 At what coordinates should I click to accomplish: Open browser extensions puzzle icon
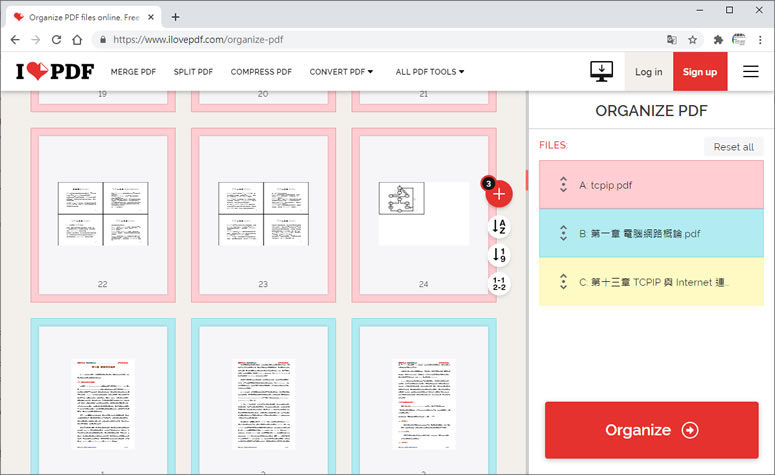coord(718,40)
